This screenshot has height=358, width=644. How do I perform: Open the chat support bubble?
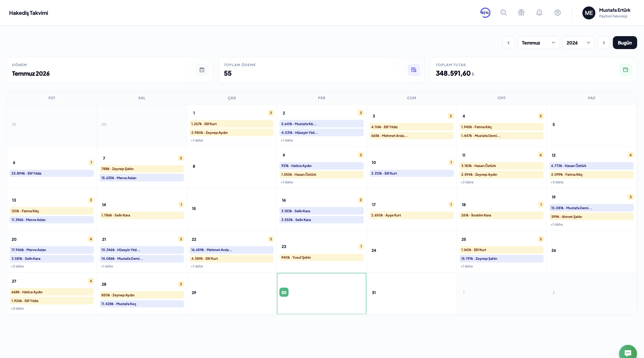click(628, 352)
